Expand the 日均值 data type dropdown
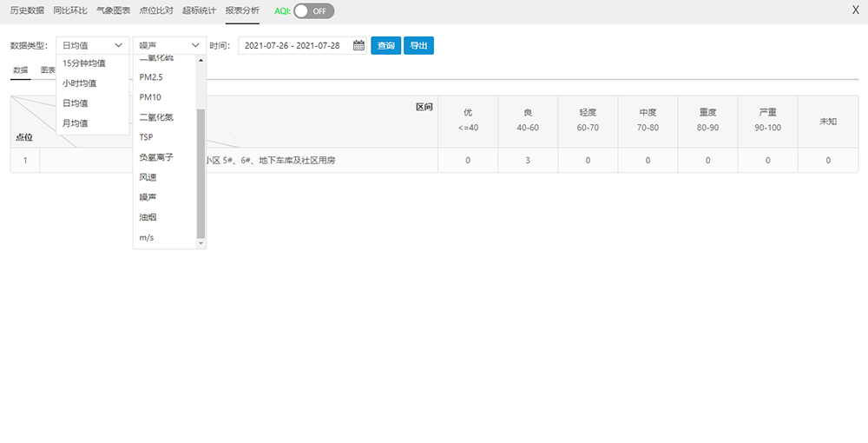 click(x=92, y=46)
